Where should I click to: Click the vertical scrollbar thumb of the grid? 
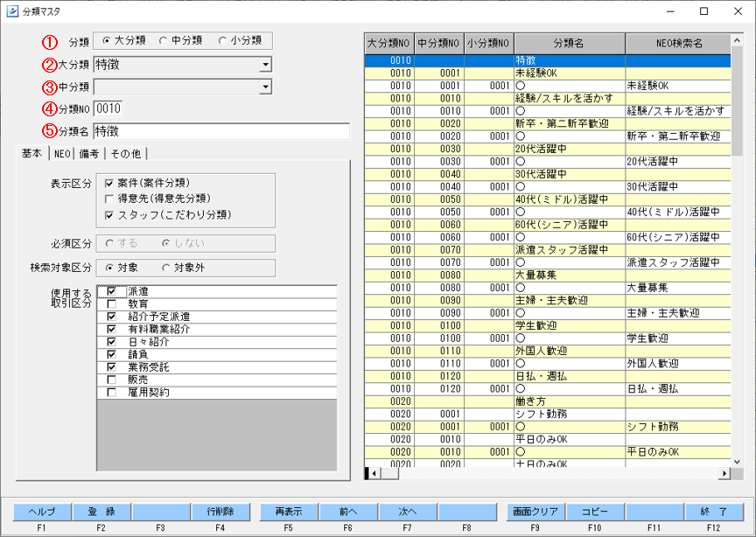tap(737, 101)
